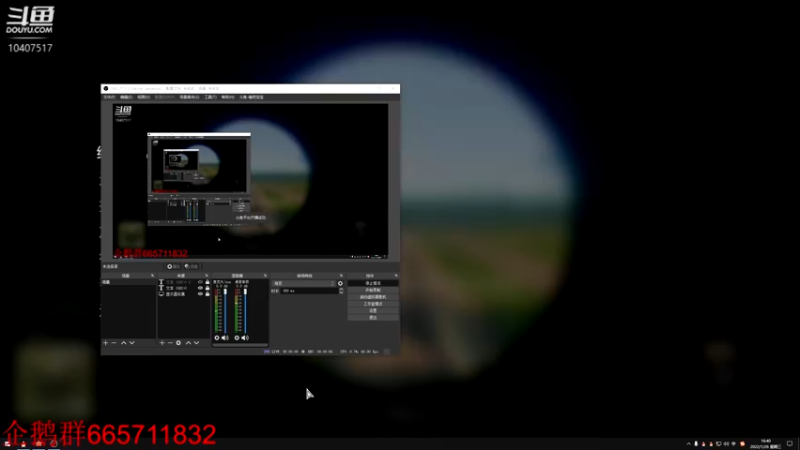Open the scene transition type dropdown
The image size is (800, 450).
pos(304,283)
